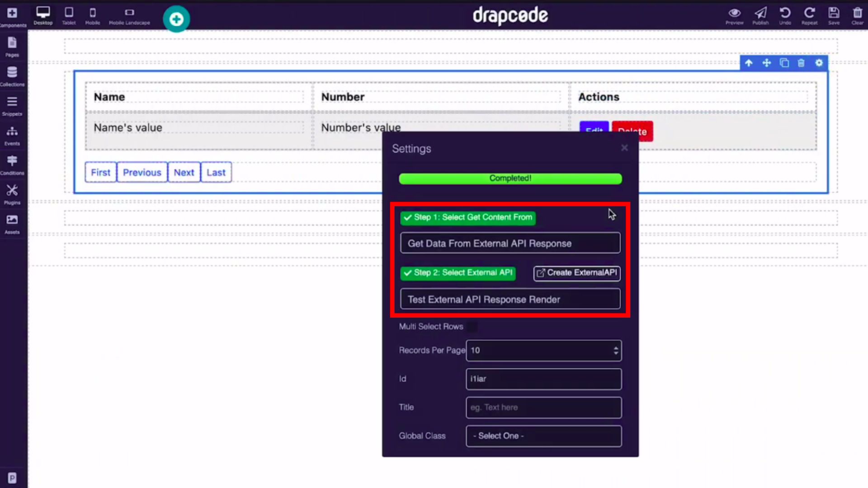Open Snippets in the left sidebar
868x488 pixels.
(x=12, y=106)
